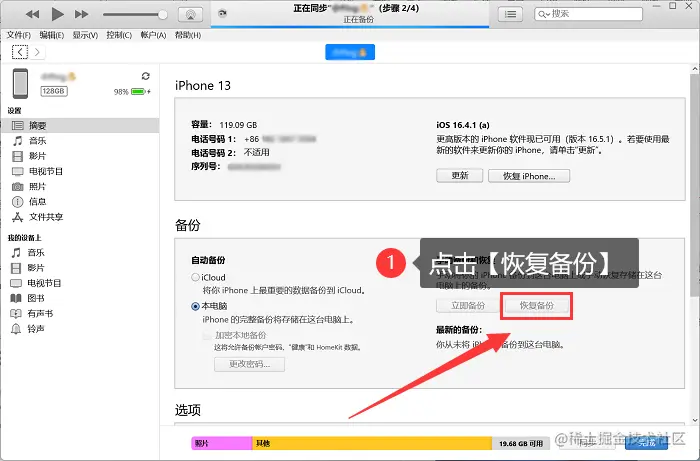Open the AirPlay output icon
Viewport: 700px width, 461px height.
pyautogui.click(x=190, y=14)
